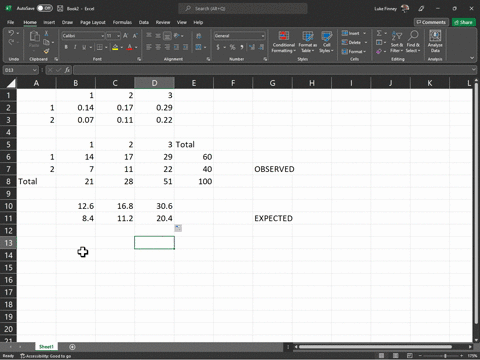Add a new sheet with plus icon
The width and height of the screenshot is (480, 360).
pos(72,347)
